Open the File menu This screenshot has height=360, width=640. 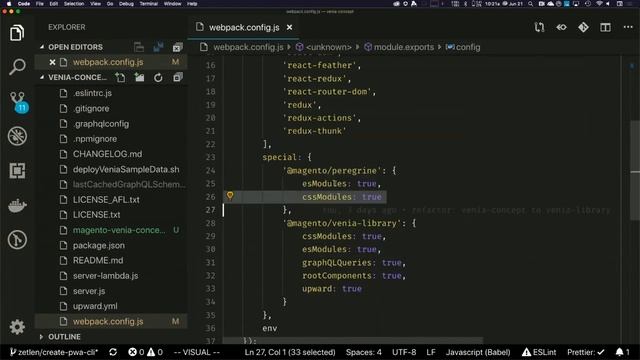(40, 4)
